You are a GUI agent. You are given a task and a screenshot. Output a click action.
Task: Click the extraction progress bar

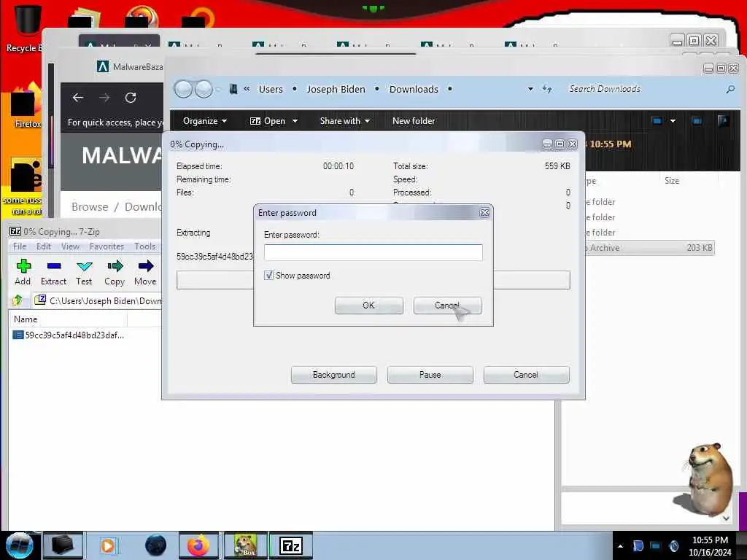(x=373, y=280)
